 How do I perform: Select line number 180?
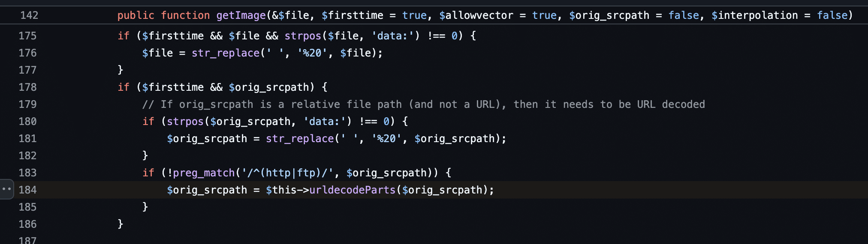click(x=28, y=122)
